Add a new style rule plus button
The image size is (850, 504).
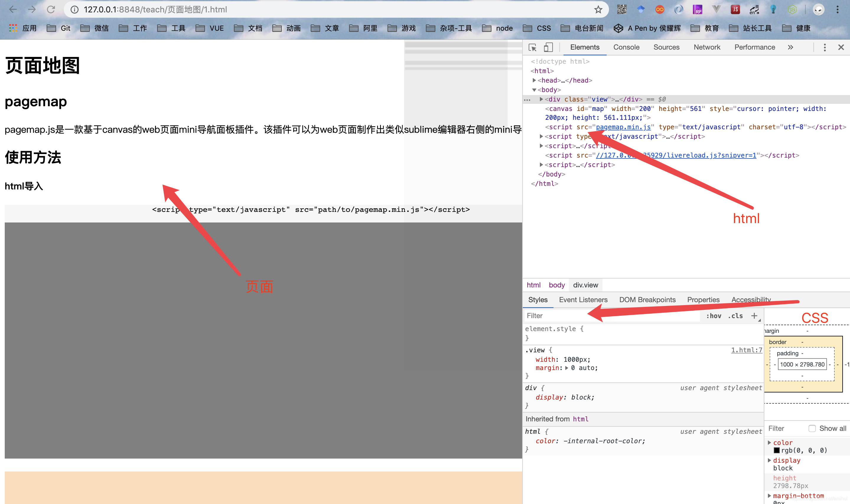tap(754, 316)
